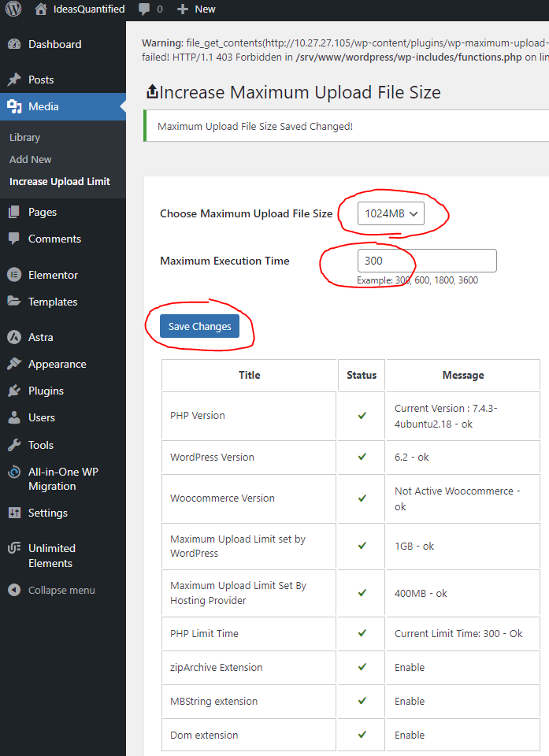
Task: Click the 'MBString extension' title cell
Action: click(249, 701)
